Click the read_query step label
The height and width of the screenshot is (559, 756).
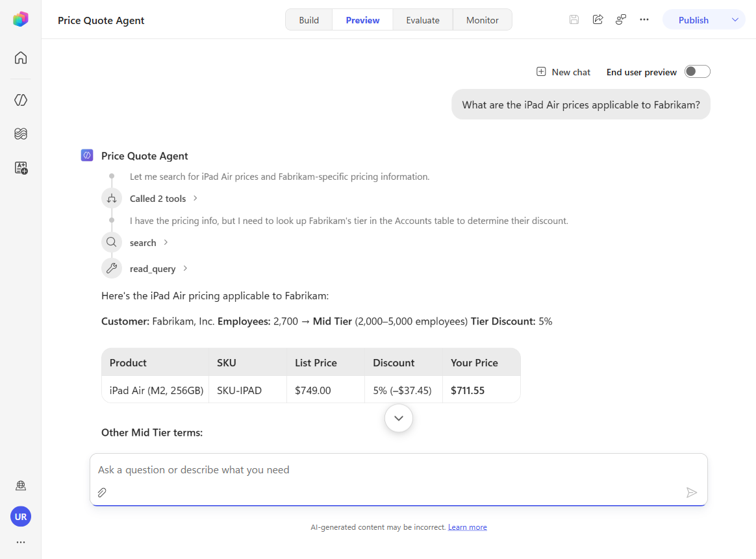(153, 269)
